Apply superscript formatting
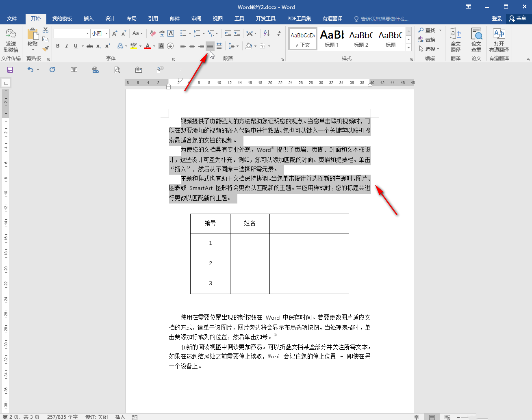 [x=108, y=46]
